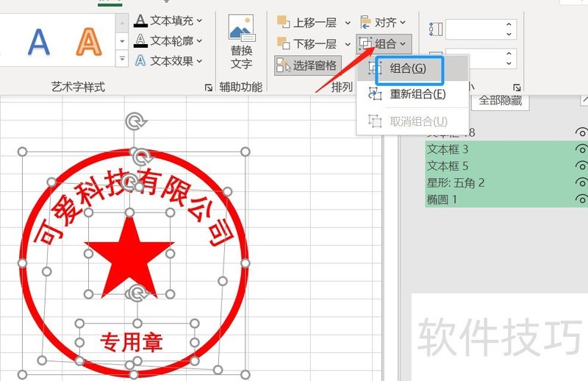Open the 文本效果 dropdown arrow
This screenshot has width=588, height=381.
[x=199, y=60]
